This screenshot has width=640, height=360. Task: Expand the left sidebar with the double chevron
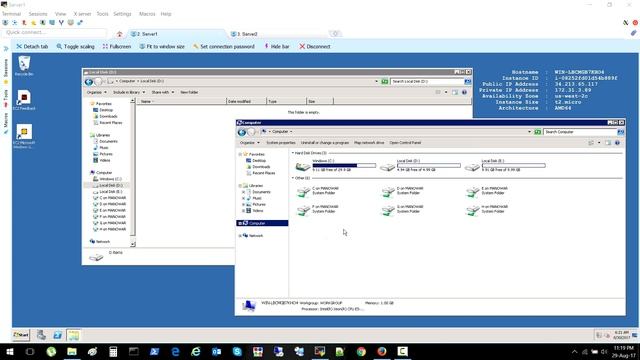click(6, 49)
